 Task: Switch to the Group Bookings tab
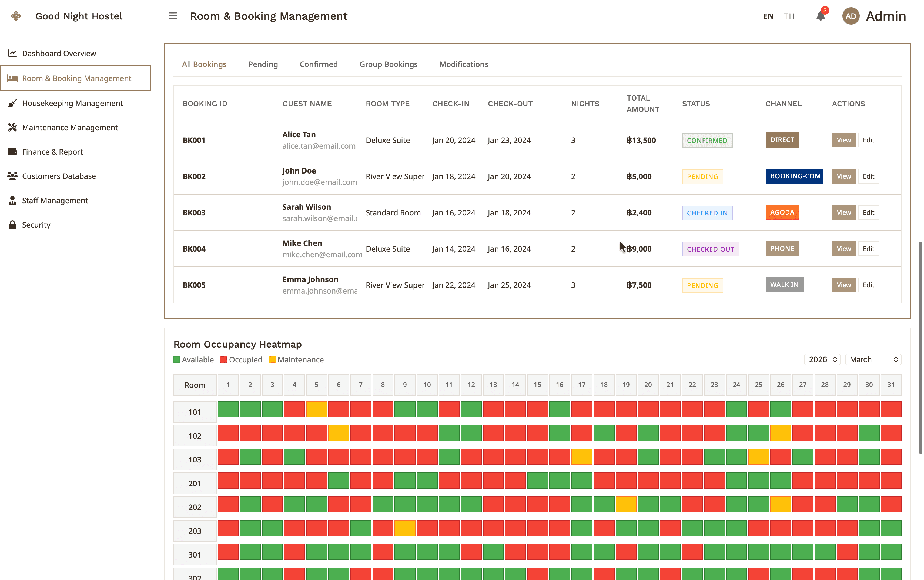(389, 64)
